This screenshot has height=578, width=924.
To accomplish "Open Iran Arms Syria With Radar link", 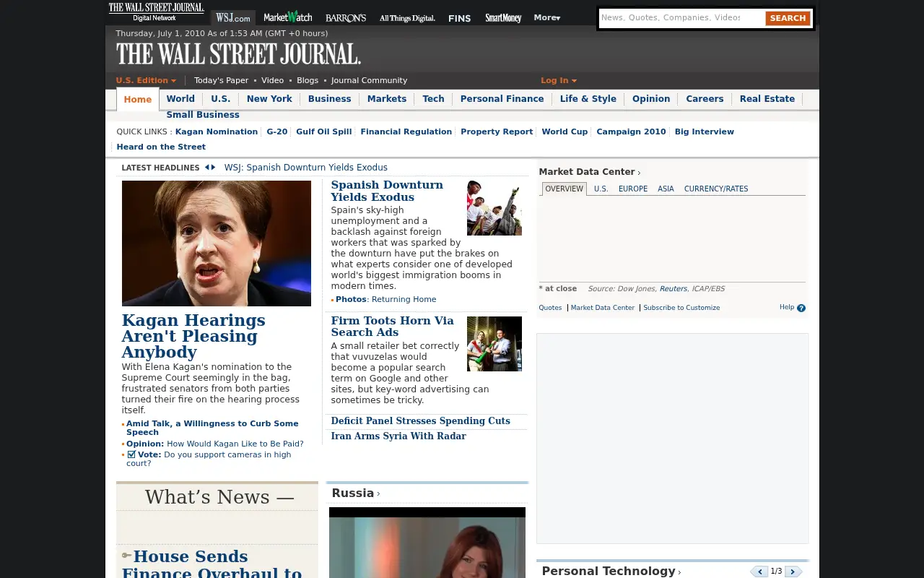I will (x=398, y=436).
